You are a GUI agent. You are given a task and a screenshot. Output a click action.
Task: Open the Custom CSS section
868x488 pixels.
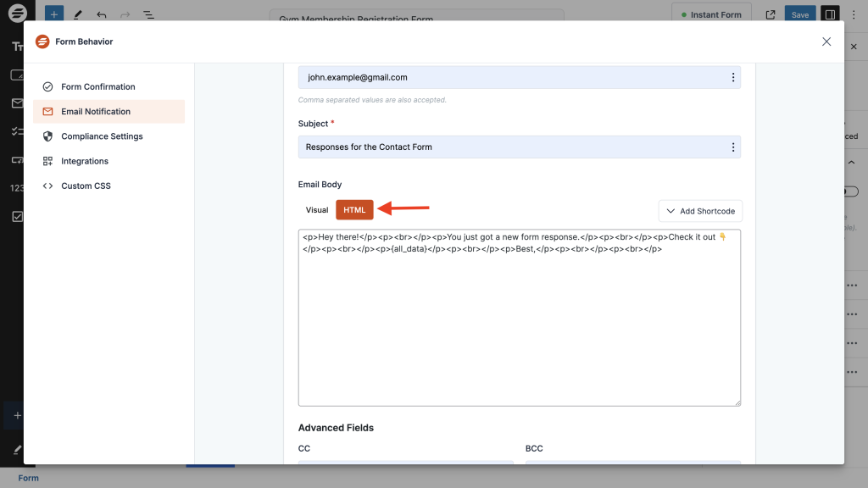[x=86, y=186]
